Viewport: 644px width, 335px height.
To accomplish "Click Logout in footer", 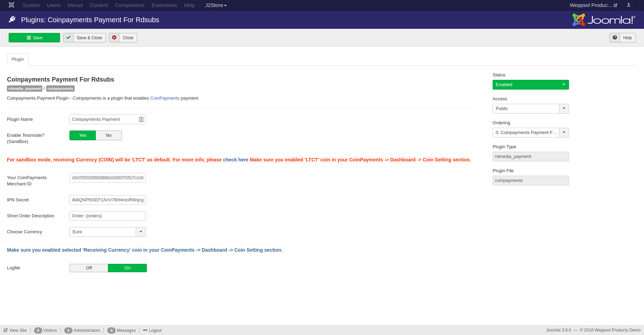I will pos(152,330).
